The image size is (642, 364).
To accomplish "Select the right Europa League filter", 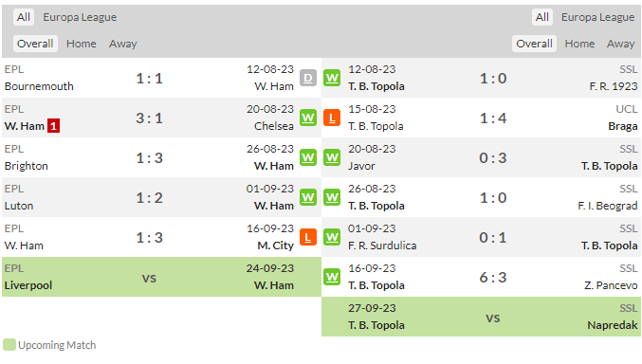I will click(597, 17).
